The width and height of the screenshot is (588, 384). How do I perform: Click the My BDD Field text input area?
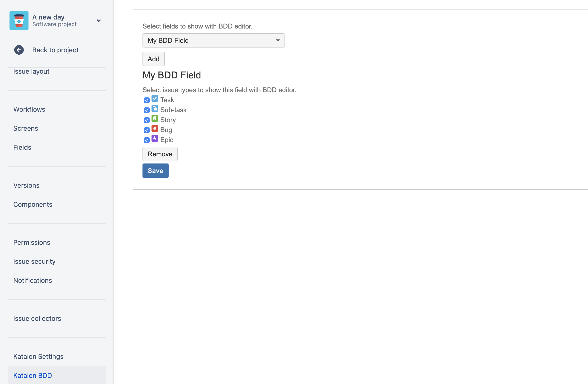pos(213,40)
